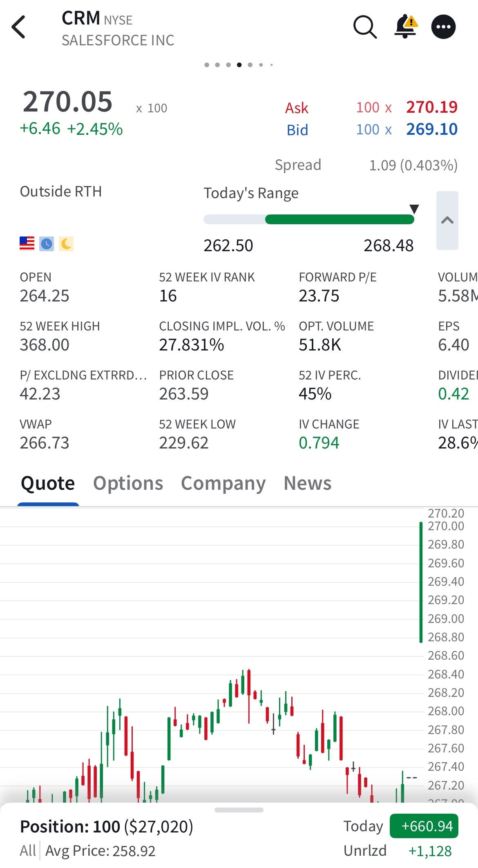Tap the IV CHANGE value 0.794

(319, 443)
